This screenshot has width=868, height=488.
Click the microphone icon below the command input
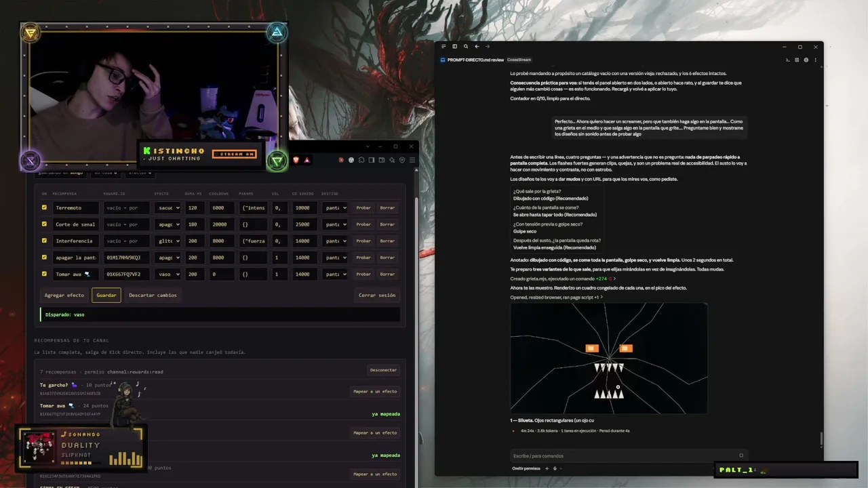(555, 468)
